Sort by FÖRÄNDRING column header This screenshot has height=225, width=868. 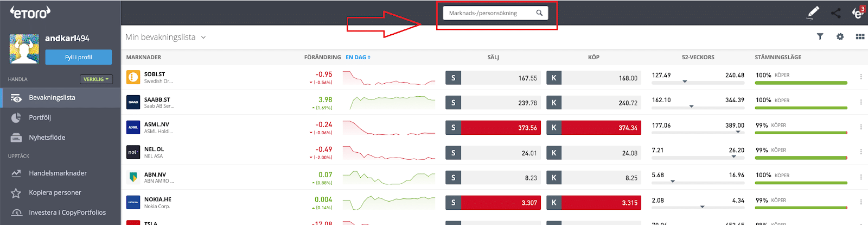(x=322, y=57)
